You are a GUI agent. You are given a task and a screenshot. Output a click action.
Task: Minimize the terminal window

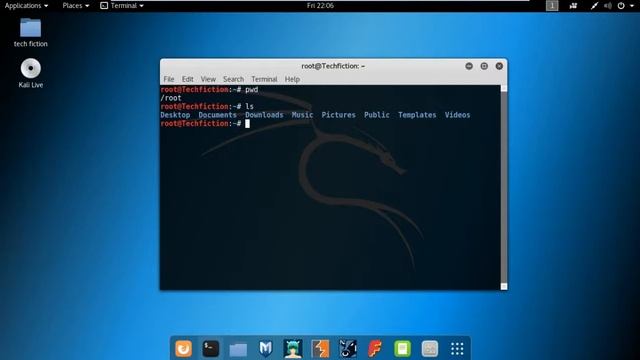(469, 66)
